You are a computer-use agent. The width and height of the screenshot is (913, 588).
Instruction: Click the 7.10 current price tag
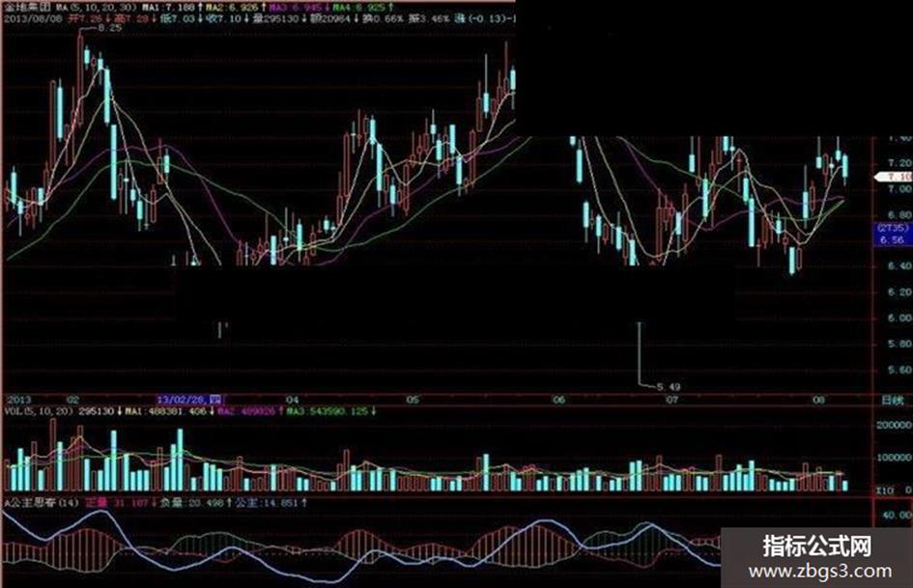(x=895, y=177)
